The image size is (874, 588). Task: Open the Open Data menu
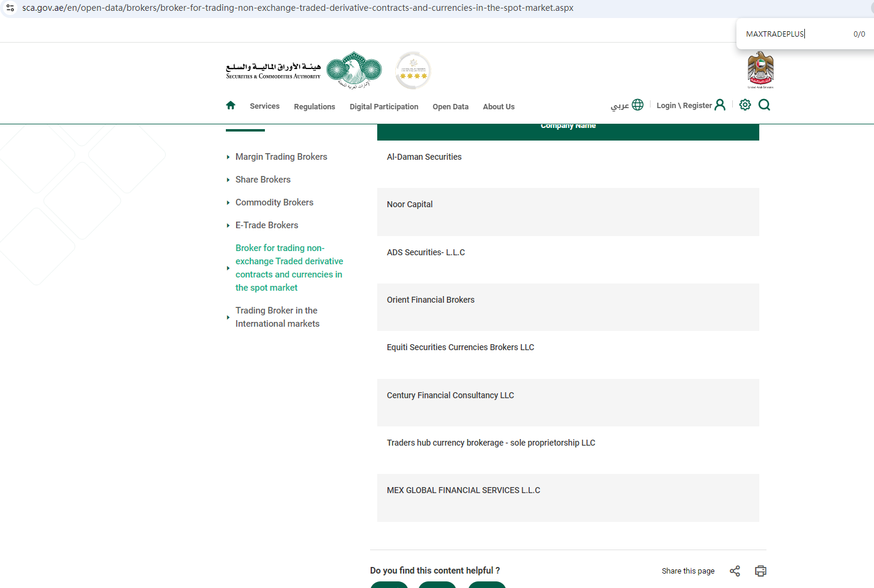[451, 107]
